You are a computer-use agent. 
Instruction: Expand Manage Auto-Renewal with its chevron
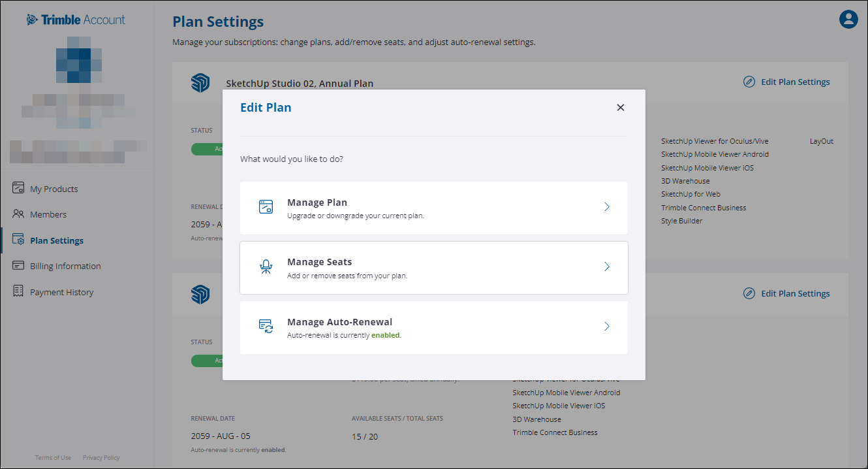[606, 326]
